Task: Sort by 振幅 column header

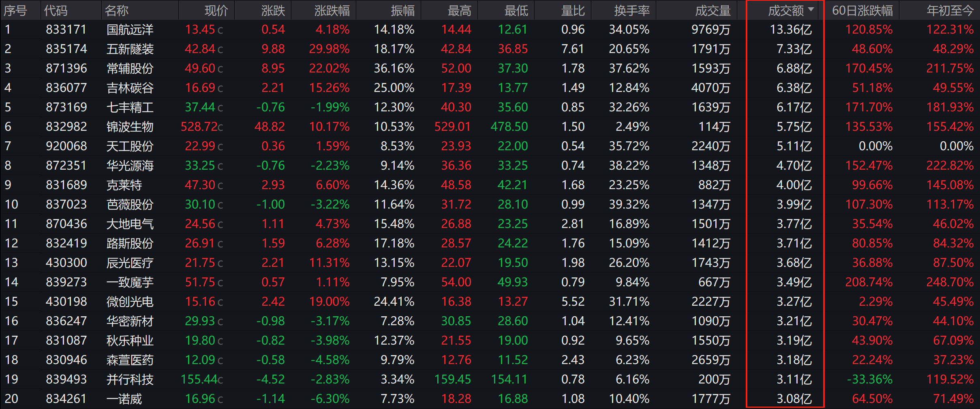Action: 403,11
